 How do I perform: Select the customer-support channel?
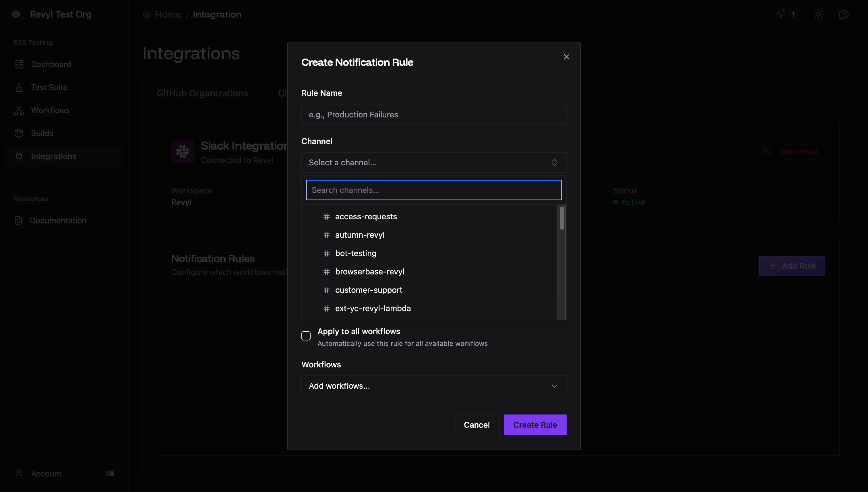point(369,290)
